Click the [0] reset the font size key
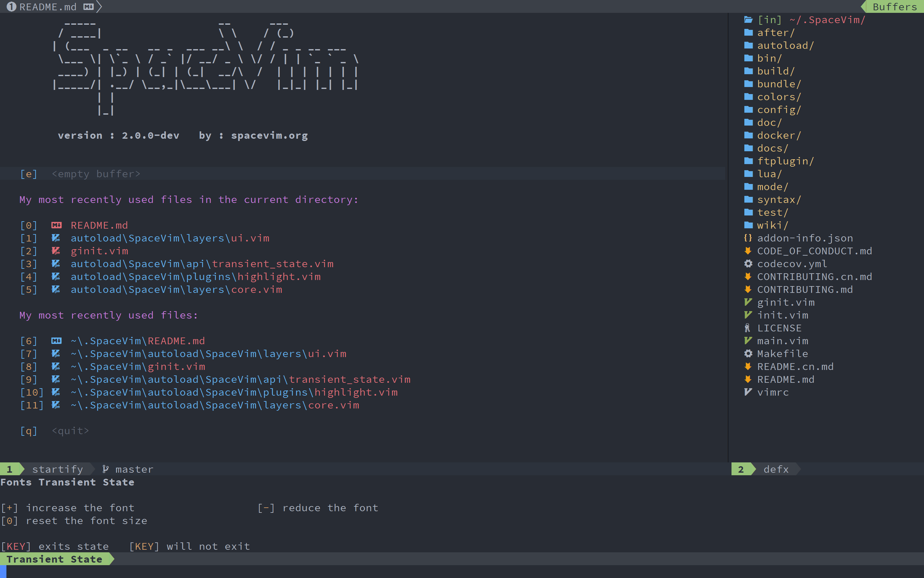Image resolution: width=924 pixels, height=578 pixels. [x=10, y=521]
